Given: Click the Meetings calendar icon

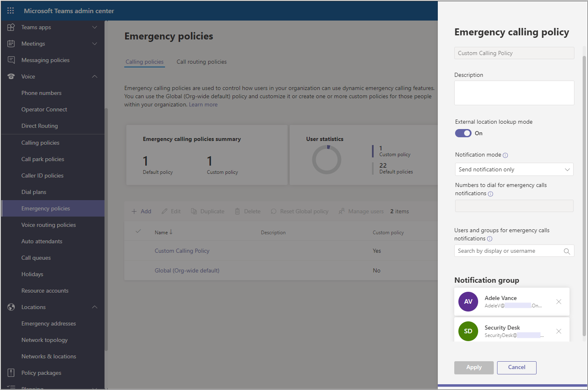Looking at the screenshot, I should (11, 44).
